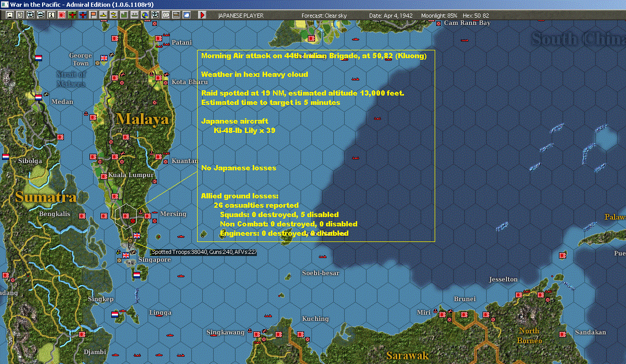This screenshot has height=364, width=626.
Task: Click the striped bar toolbar icon
Action: 176,15
